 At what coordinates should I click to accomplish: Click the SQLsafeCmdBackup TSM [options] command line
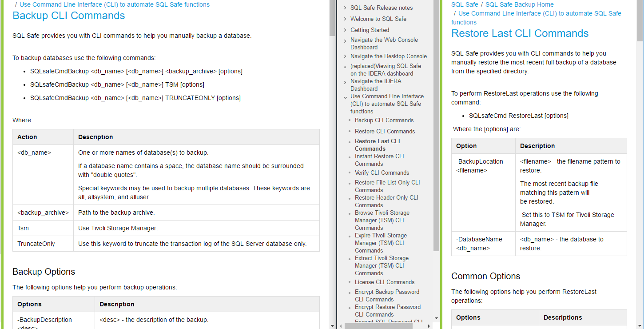pos(117,84)
